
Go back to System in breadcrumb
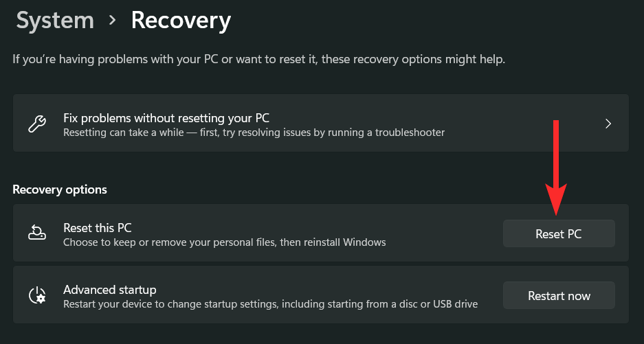[x=55, y=21]
